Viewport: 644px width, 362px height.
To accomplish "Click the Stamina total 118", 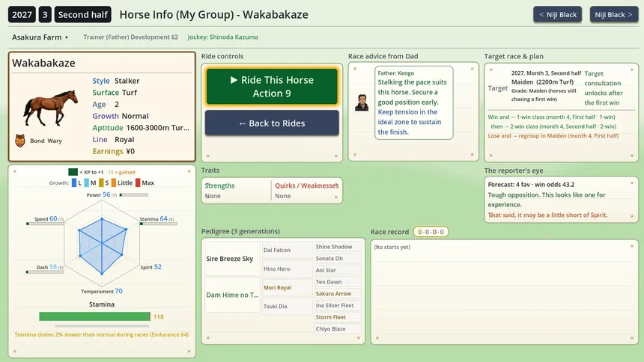I will pyautogui.click(x=159, y=317).
